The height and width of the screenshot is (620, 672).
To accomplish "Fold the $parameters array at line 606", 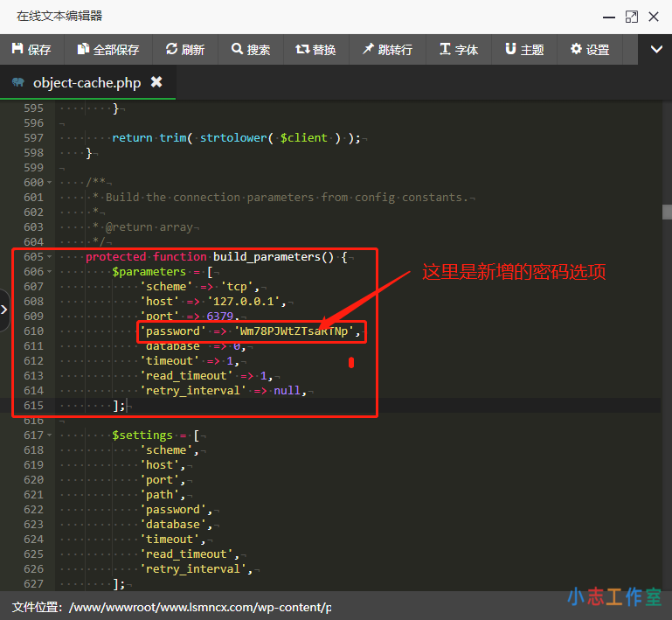I will [x=50, y=271].
